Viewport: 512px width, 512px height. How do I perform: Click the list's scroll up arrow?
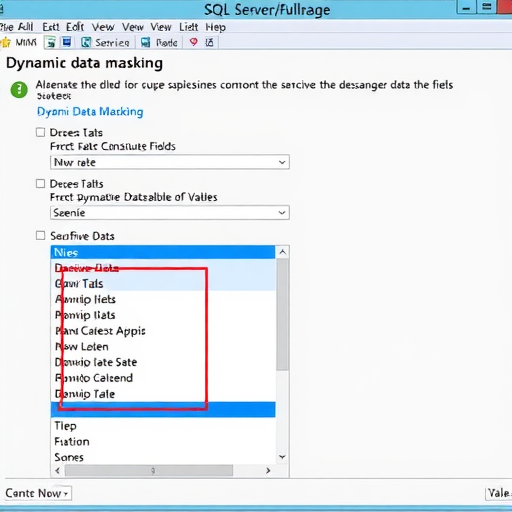click(282, 252)
